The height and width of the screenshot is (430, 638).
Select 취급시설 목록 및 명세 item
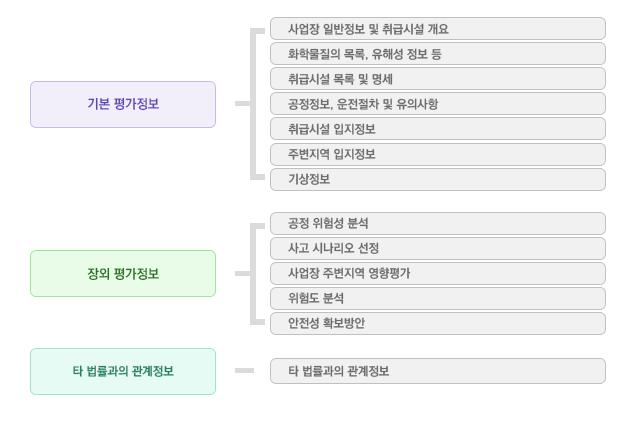[x=438, y=79]
